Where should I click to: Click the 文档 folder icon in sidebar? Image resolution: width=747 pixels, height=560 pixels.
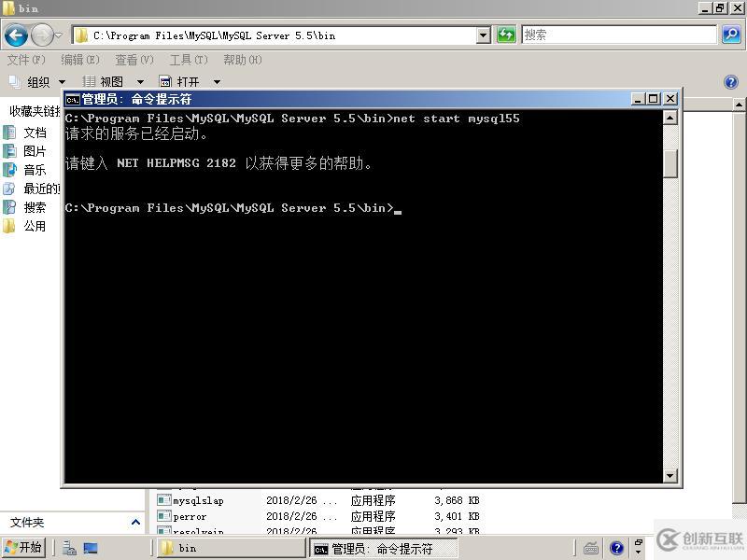tap(9, 133)
